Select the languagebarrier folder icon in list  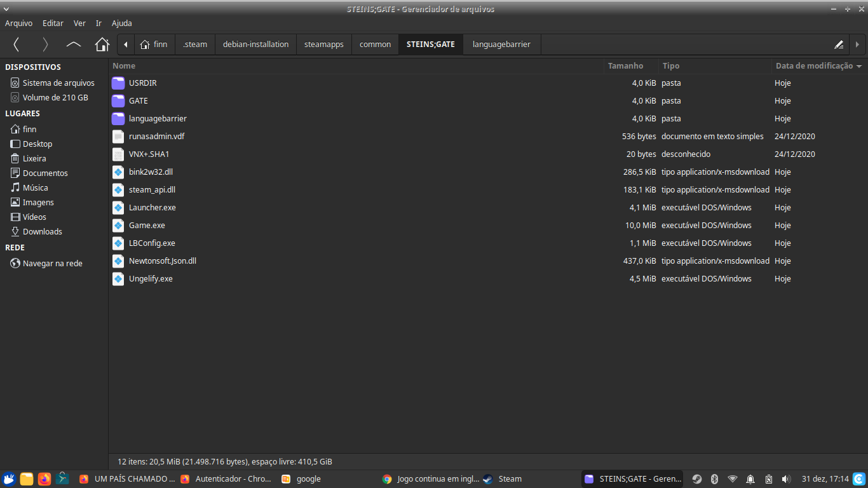118,119
